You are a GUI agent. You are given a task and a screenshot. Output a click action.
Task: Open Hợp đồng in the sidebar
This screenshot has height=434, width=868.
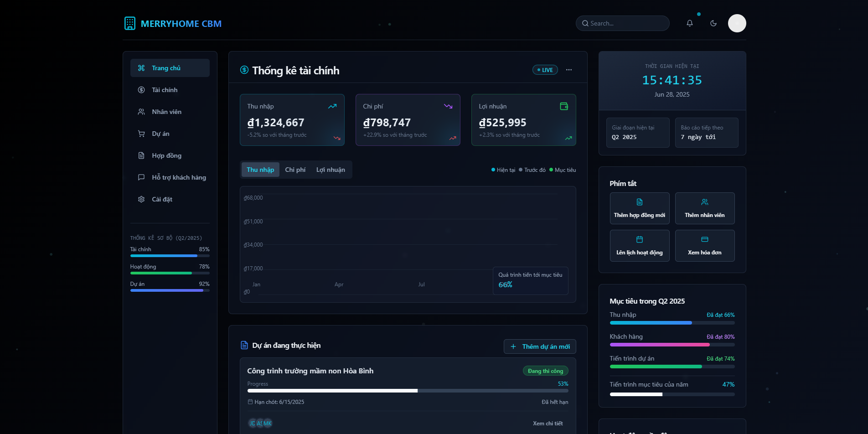pos(170,155)
